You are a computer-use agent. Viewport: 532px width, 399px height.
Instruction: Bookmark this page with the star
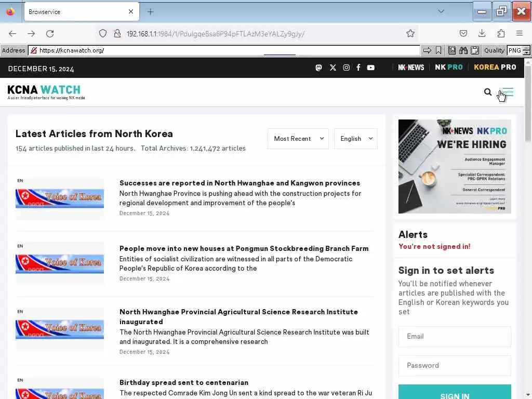(x=410, y=33)
